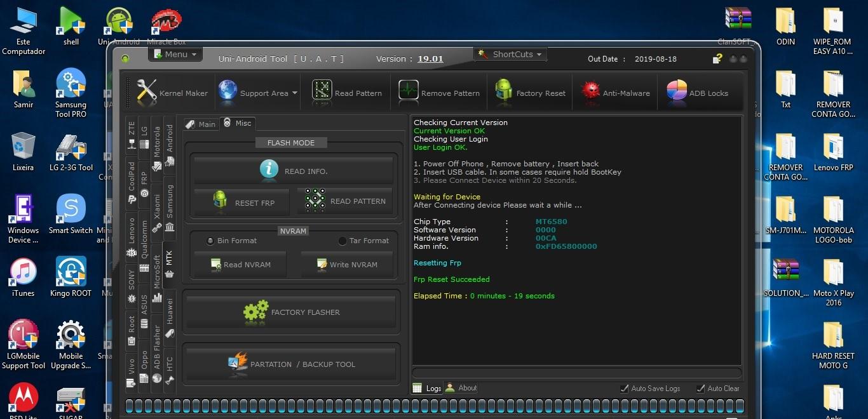
Task: Open the Vivo vertical tab
Action: (132, 373)
